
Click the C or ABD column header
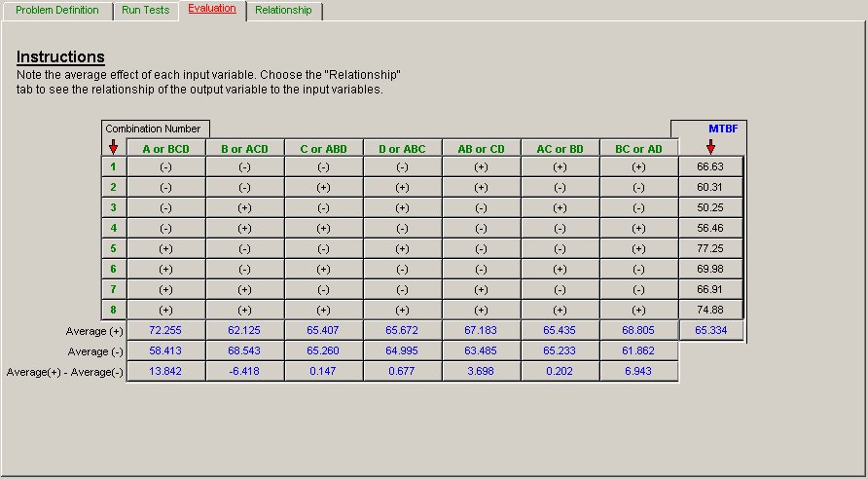click(323, 149)
